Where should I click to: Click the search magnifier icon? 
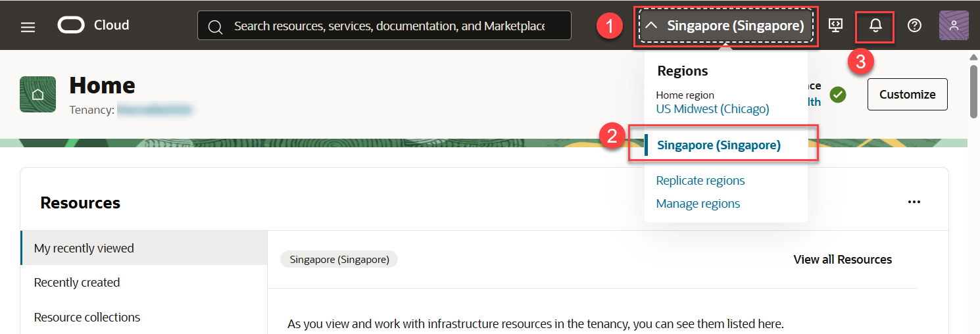click(214, 27)
